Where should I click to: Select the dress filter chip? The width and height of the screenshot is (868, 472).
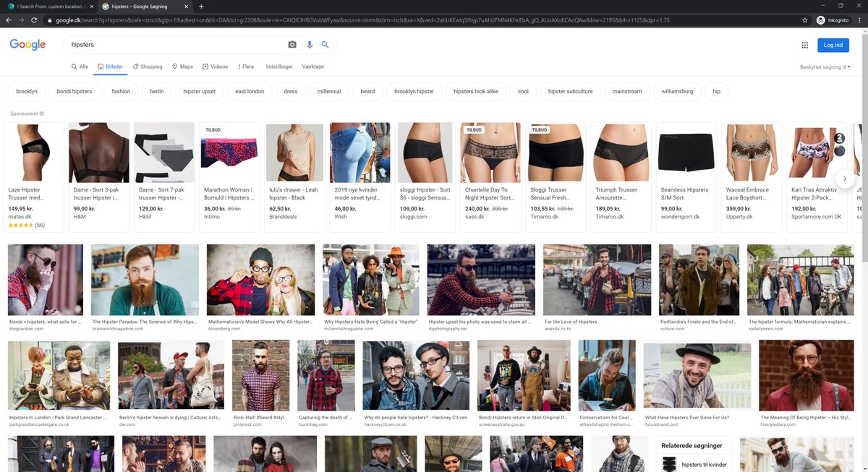(291, 92)
